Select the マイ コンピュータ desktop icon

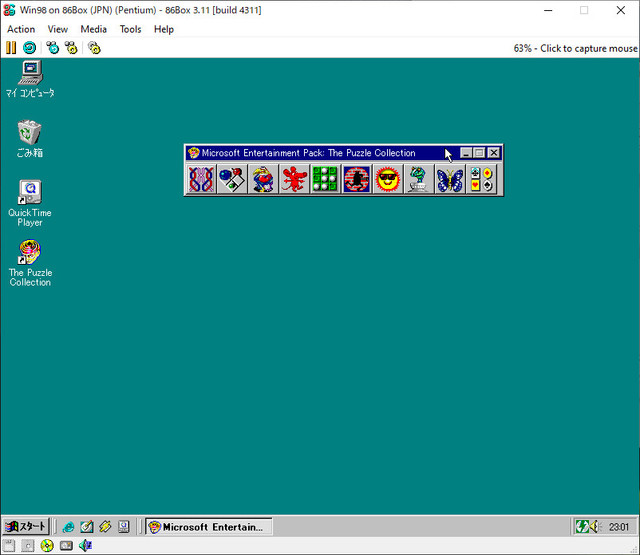[30, 79]
